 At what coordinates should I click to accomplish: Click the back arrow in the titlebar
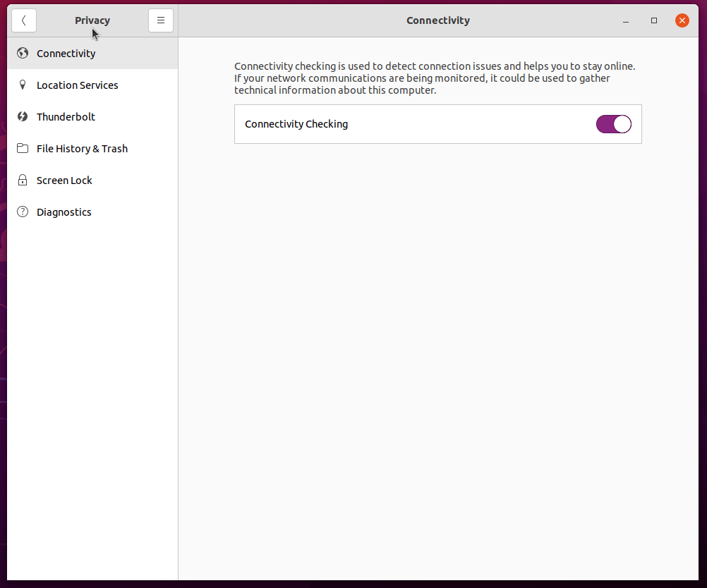pos(24,20)
